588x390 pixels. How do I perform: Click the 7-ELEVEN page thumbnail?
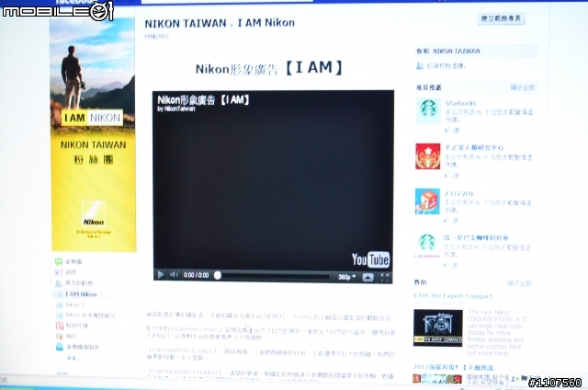click(x=427, y=201)
